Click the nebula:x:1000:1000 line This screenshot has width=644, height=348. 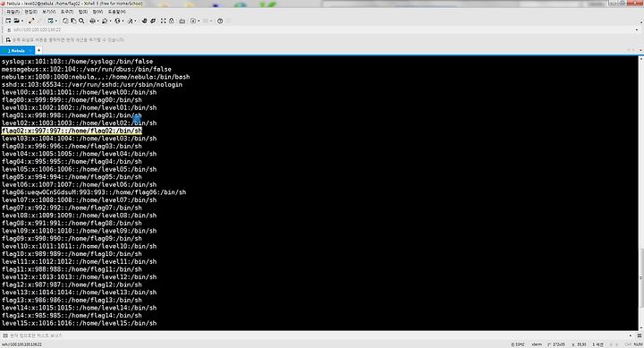tap(96, 77)
